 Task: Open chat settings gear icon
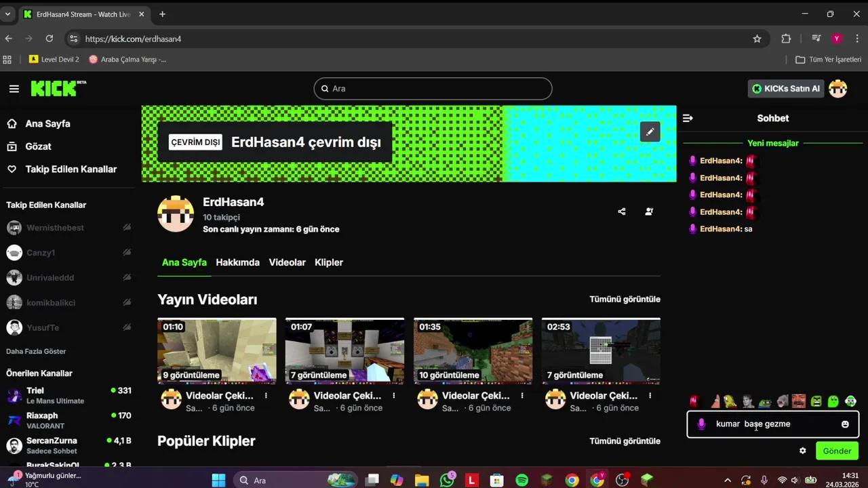coord(803,451)
